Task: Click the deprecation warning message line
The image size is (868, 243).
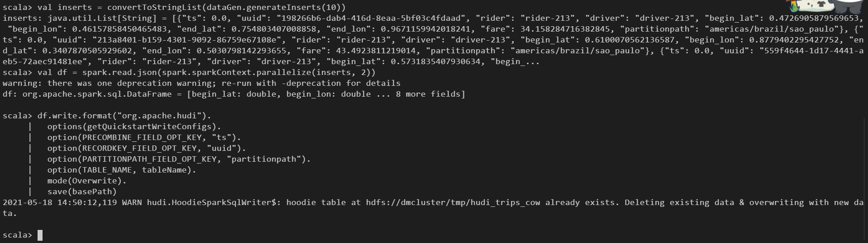Action: pos(201,83)
